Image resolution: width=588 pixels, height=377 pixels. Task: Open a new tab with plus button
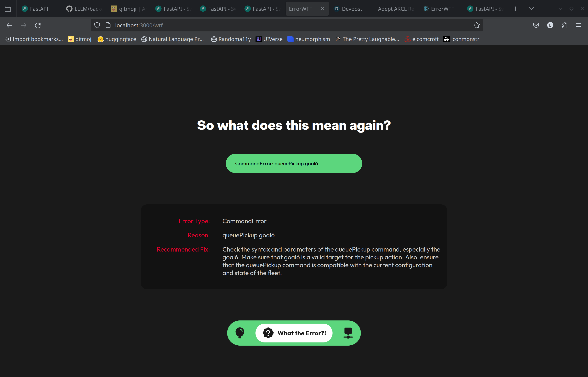click(x=515, y=9)
